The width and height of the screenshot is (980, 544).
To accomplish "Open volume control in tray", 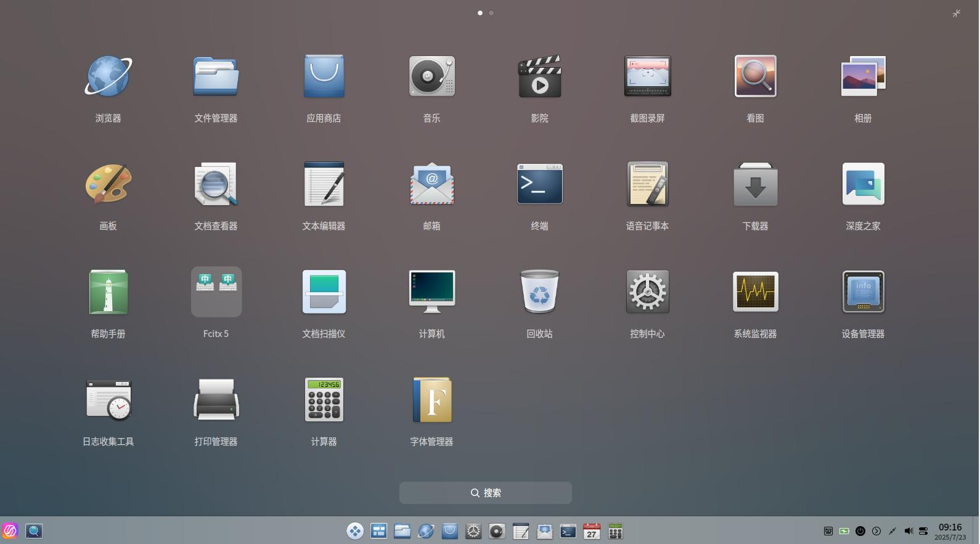I will pos(909,531).
